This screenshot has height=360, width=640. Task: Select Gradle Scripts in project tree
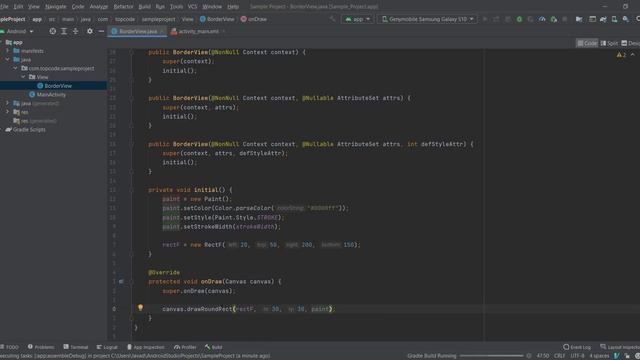[25, 129]
